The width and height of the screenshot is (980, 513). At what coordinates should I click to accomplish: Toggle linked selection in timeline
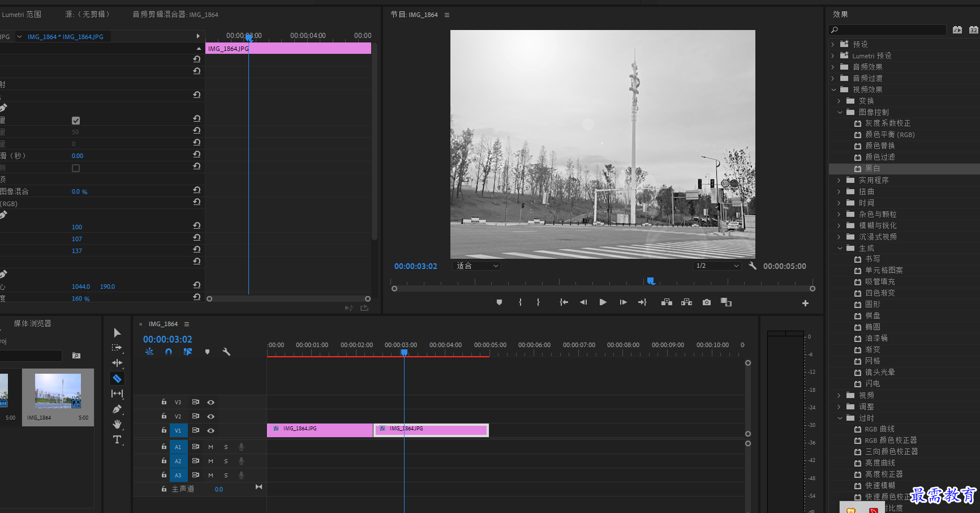[x=188, y=352]
